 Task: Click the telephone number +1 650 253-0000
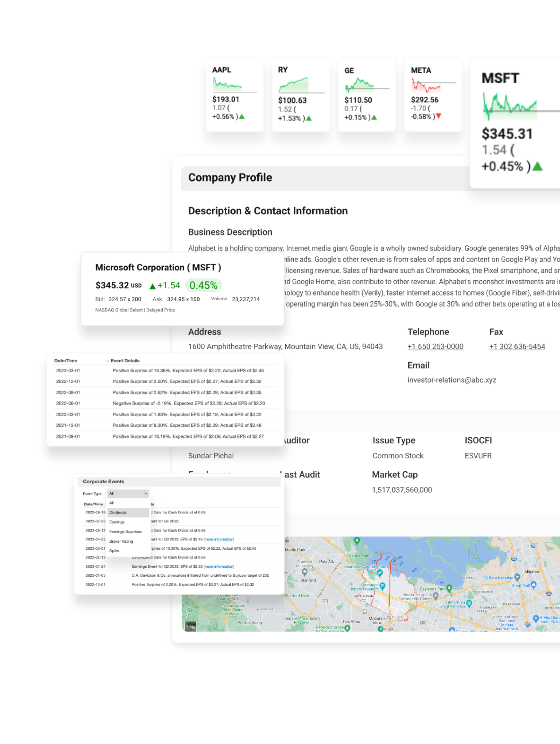(435, 346)
